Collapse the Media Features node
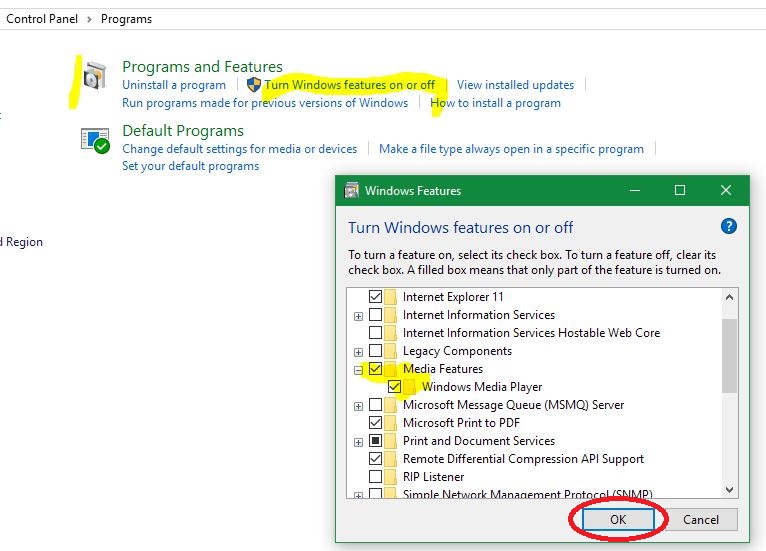Viewport: 766px width, 551px height. pos(358,370)
